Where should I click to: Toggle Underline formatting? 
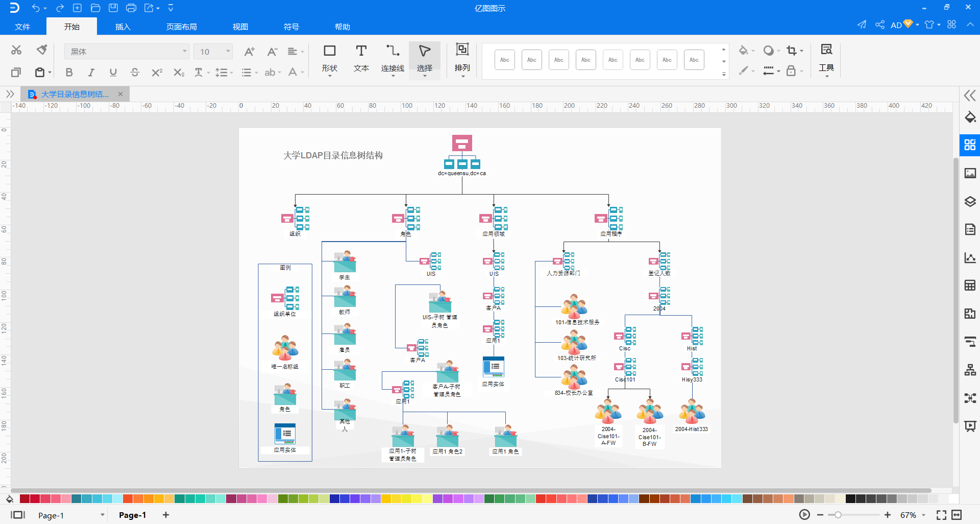point(113,73)
